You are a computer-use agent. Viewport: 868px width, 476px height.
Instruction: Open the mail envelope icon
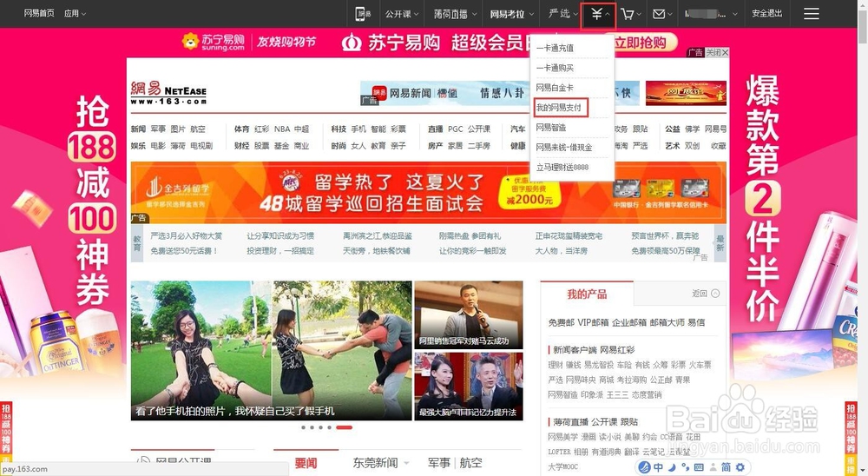659,14
